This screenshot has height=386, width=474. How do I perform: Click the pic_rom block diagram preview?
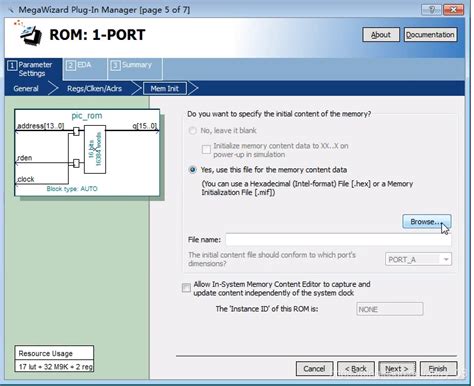coord(87,152)
